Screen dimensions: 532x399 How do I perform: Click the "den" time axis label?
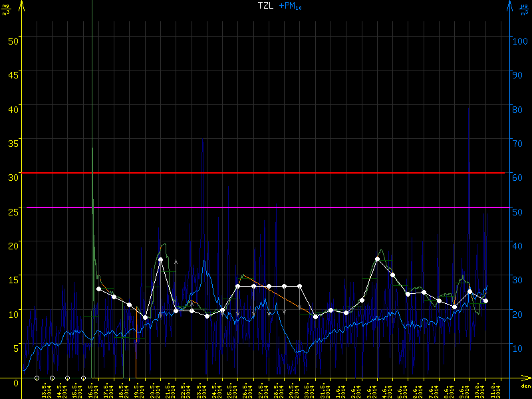click(x=525, y=386)
